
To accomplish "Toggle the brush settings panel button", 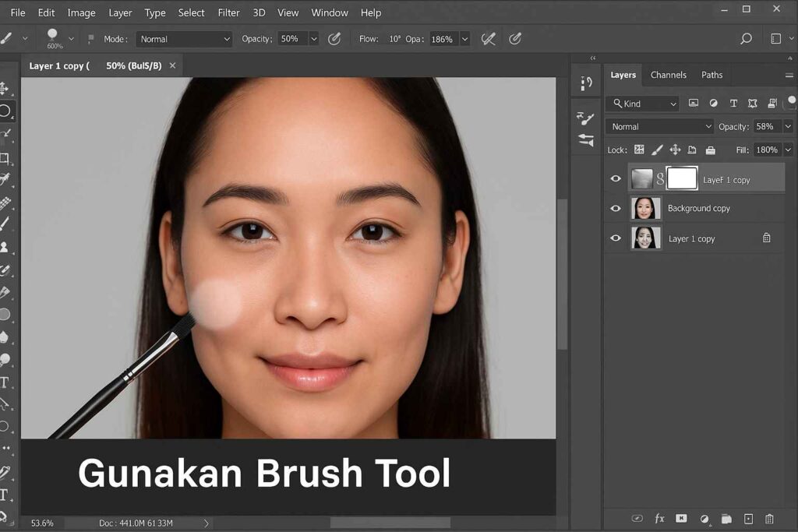I will click(90, 39).
